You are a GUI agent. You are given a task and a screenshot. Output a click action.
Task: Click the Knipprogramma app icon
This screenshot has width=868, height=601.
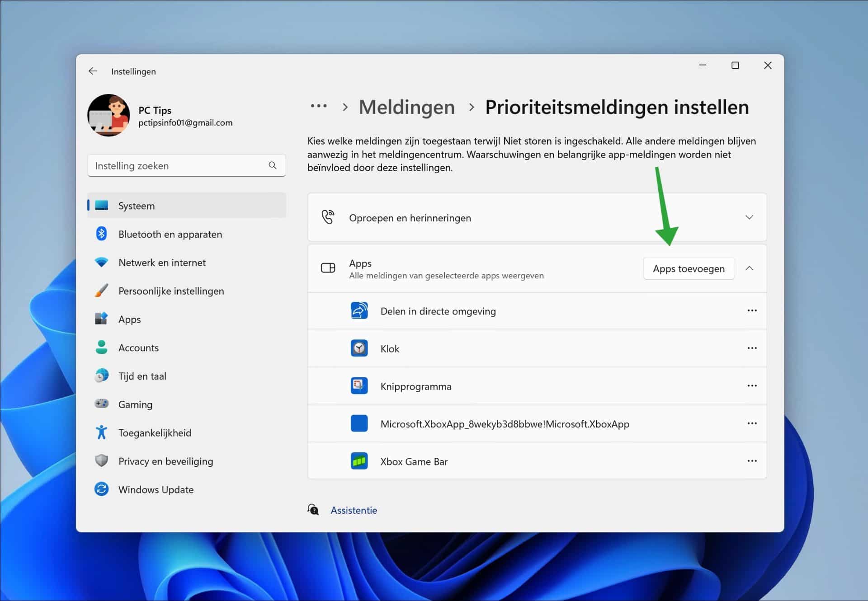pos(359,386)
